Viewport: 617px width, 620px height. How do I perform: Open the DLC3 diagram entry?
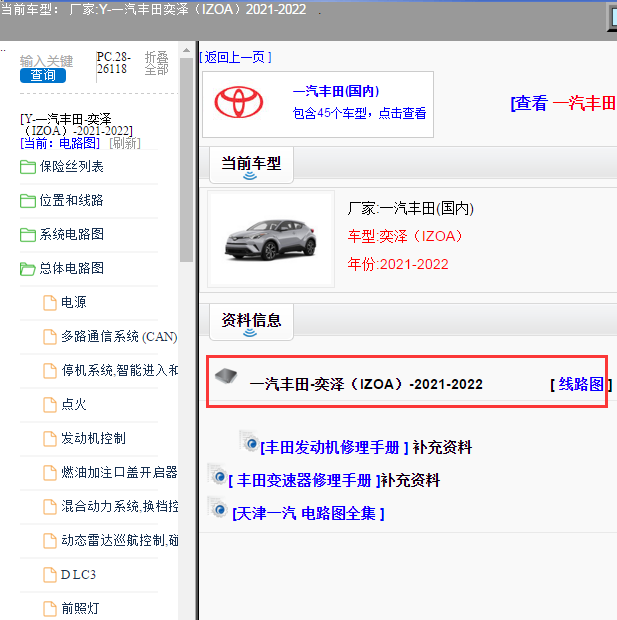click(x=78, y=575)
